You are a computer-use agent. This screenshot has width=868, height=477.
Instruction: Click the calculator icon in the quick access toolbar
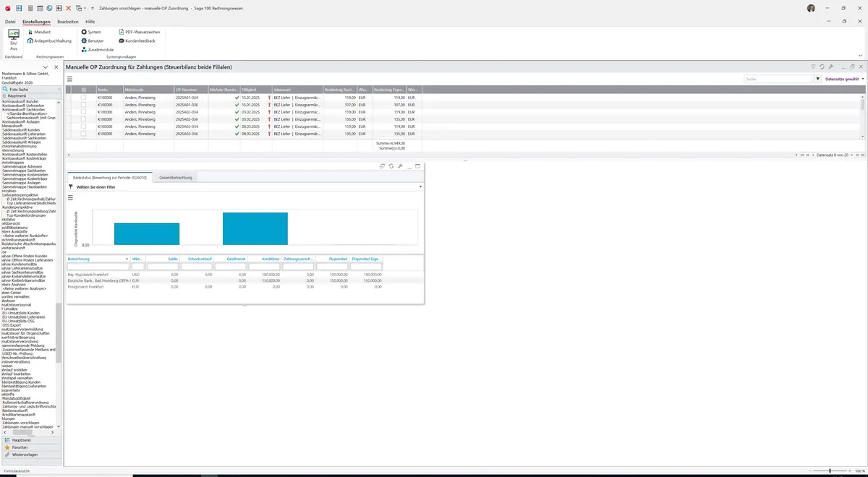coord(30,8)
